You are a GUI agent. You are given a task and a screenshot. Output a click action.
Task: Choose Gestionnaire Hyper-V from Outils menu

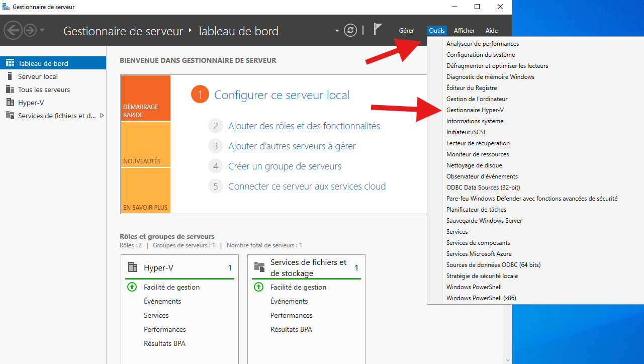tap(475, 110)
